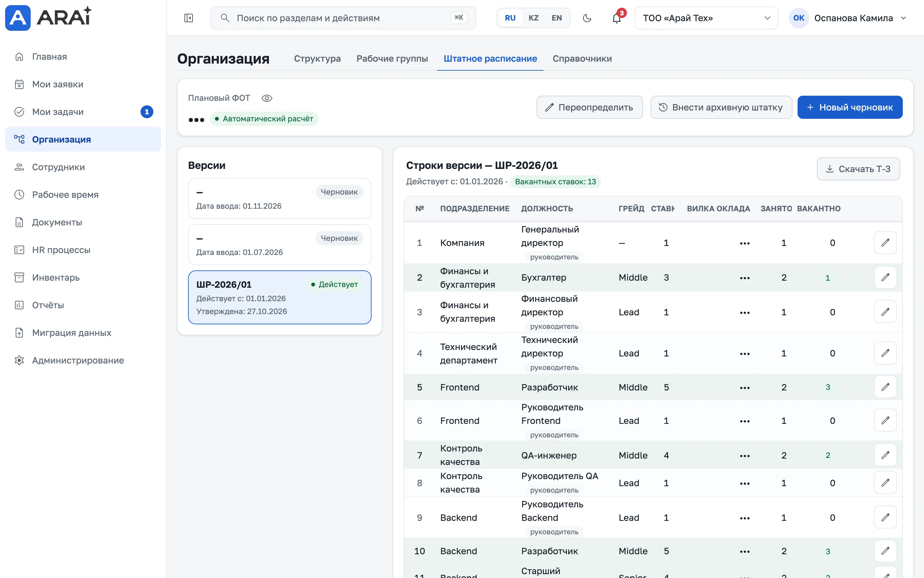Go to Главная in sidebar
The image size is (924, 578).
point(83,57)
